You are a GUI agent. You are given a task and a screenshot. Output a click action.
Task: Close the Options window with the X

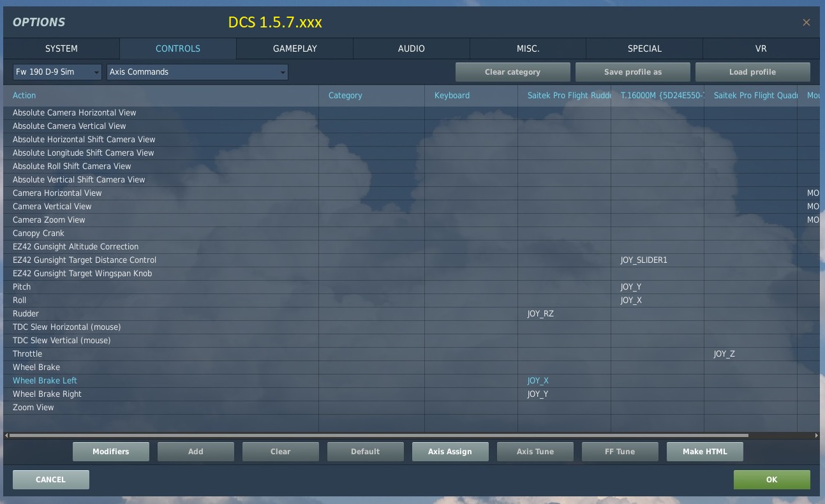click(806, 22)
